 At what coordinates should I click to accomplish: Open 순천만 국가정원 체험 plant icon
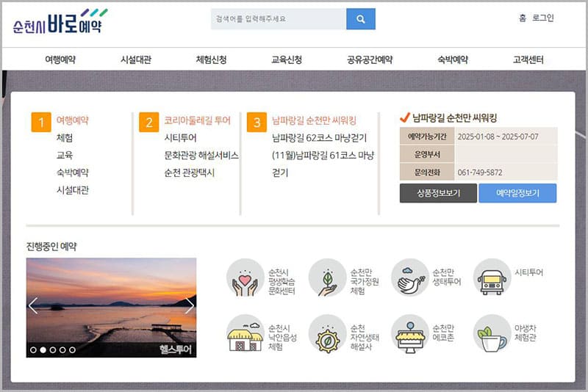click(328, 277)
